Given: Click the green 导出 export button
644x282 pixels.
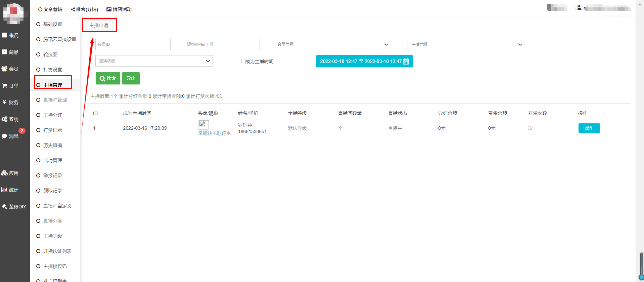Looking at the screenshot, I should [x=131, y=78].
